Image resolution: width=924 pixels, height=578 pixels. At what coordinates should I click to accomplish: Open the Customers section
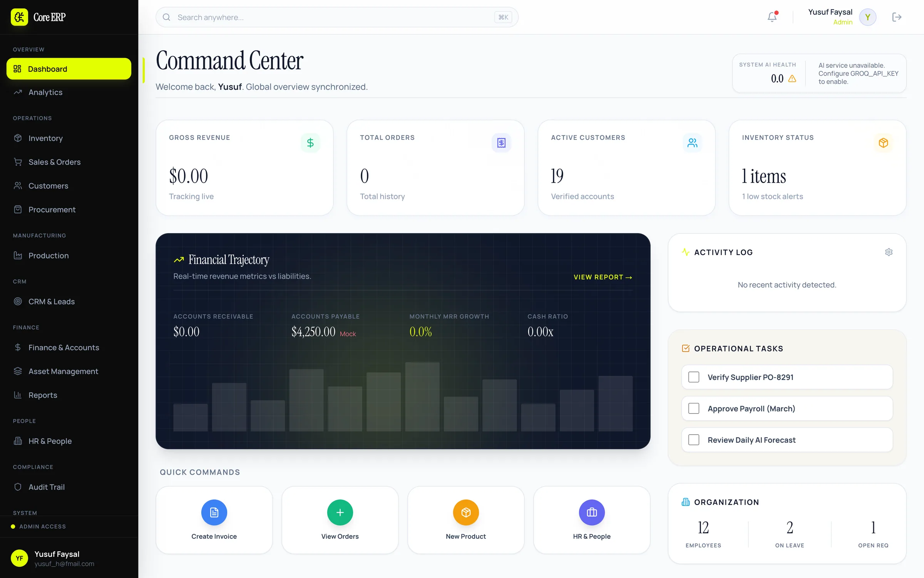(69, 186)
